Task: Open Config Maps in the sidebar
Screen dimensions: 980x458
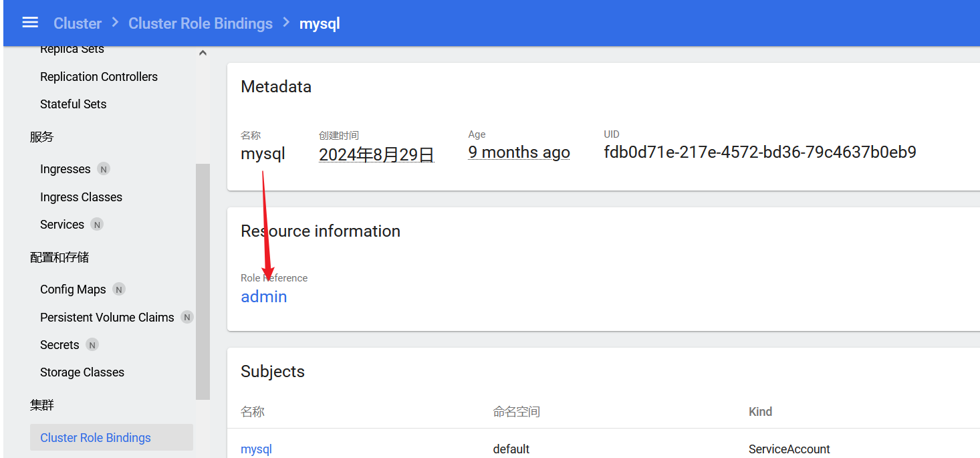Action: [73, 290]
